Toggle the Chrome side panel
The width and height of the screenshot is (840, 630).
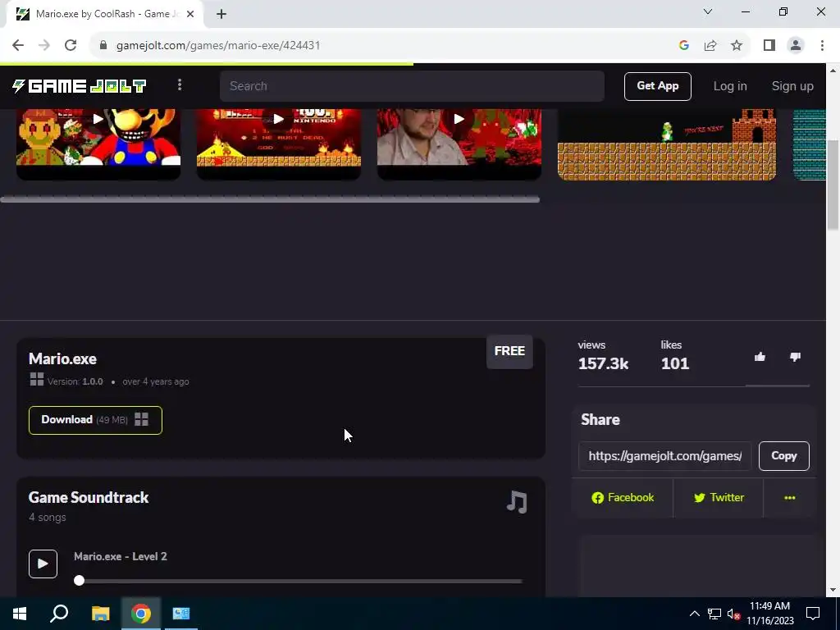[769, 46]
